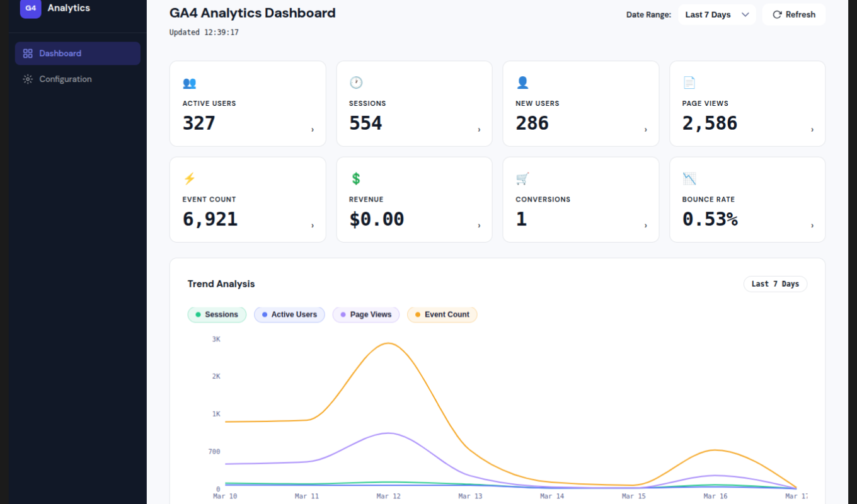
Task: Click the Active Users people icon
Action: point(189,83)
